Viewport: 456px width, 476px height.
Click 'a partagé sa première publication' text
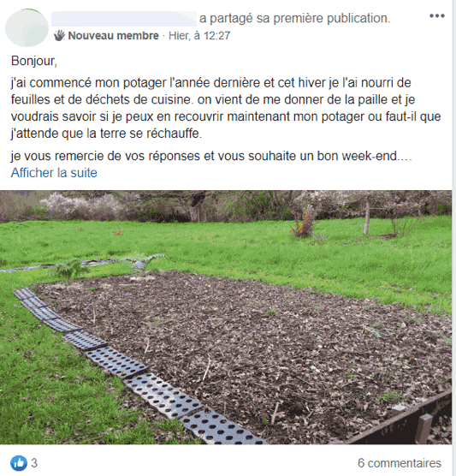[x=294, y=19]
